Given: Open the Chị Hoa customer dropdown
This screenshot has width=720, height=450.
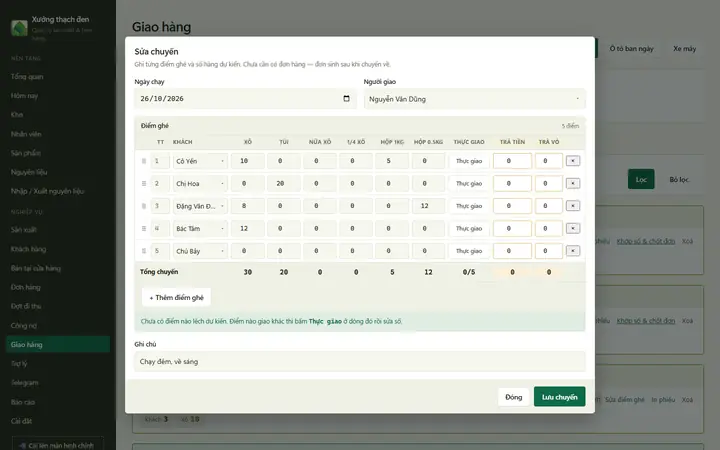Looking at the screenshot, I should point(200,184).
